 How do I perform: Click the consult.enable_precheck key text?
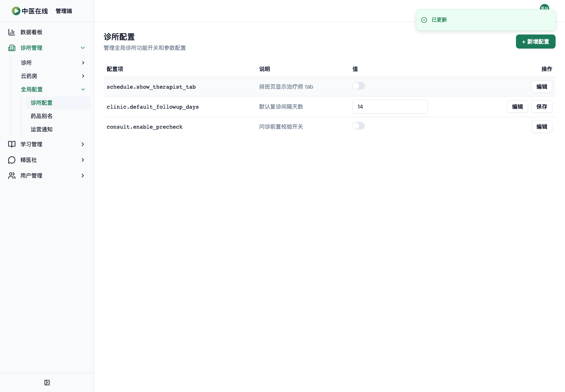pyautogui.click(x=144, y=127)
